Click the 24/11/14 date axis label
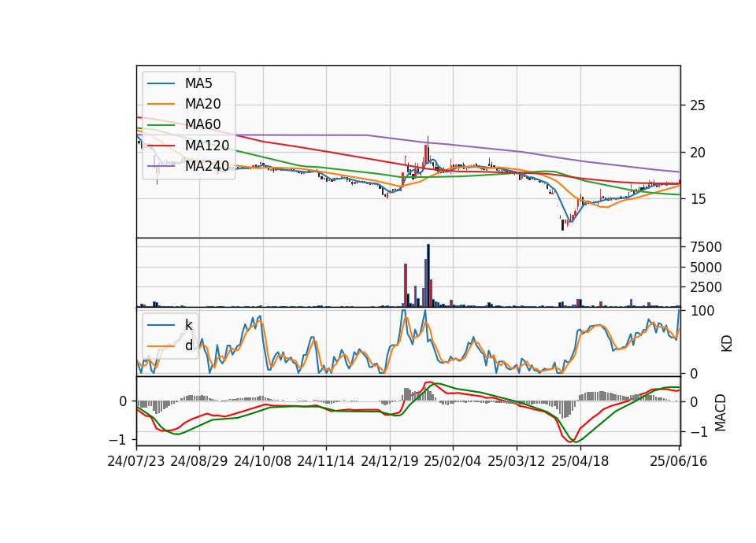The width and height of the screenshot is (756, 543). [x=326, y=461]
